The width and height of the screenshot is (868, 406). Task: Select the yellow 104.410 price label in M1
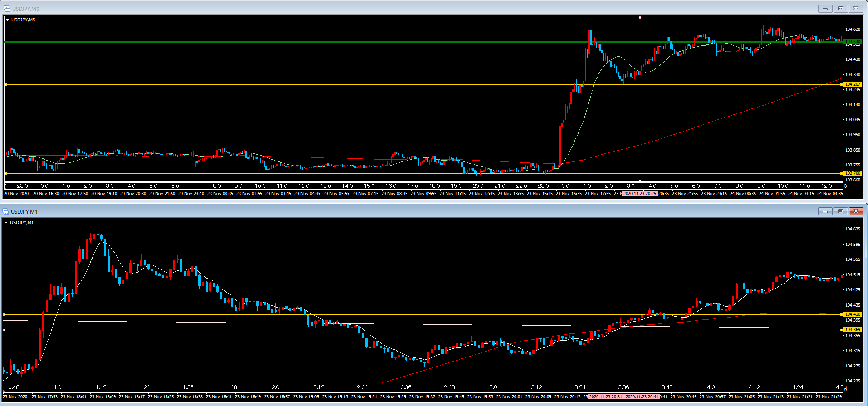(x=853, y=314)
